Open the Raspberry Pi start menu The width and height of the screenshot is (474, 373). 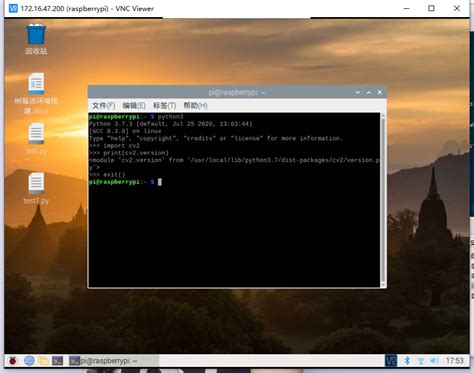13,360
